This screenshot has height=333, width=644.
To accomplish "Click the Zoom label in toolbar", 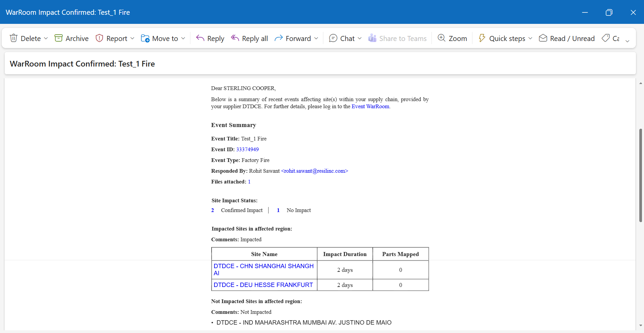I will (458, 39).
